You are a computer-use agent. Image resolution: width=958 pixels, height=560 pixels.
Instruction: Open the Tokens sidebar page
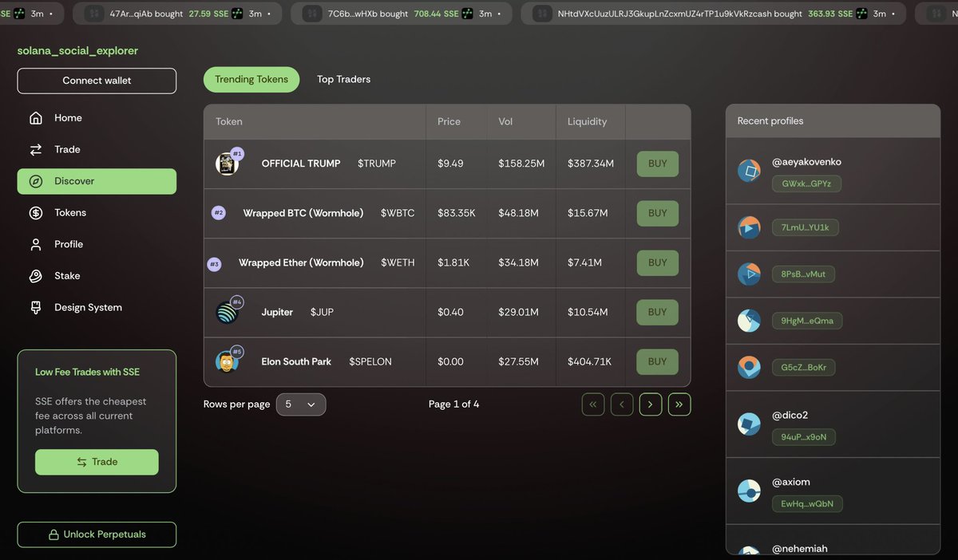tap(97, 213)
